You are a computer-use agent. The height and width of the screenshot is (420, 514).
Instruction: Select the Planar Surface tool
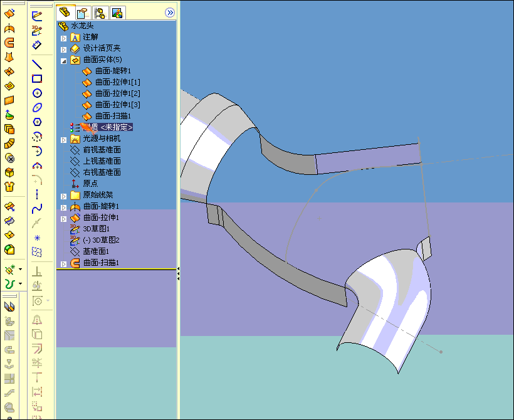tap(9, 100)
